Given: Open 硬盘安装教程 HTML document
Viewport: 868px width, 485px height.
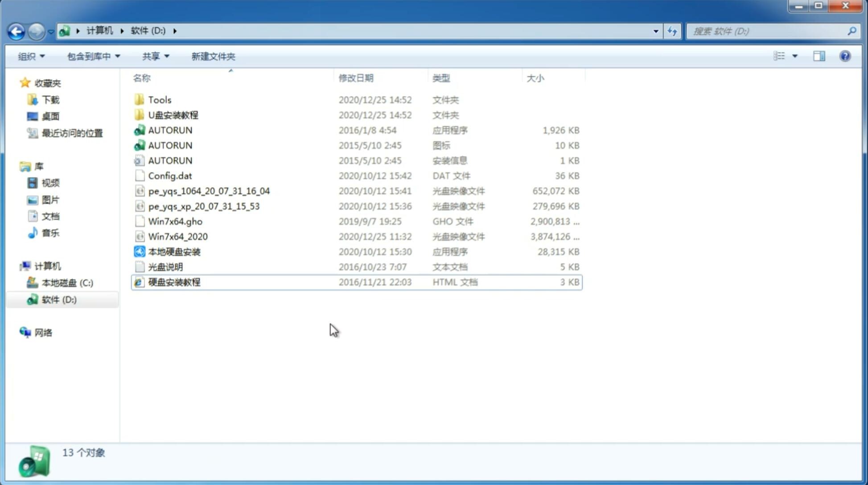Looking at the screenshot, I should pos(174,282).
